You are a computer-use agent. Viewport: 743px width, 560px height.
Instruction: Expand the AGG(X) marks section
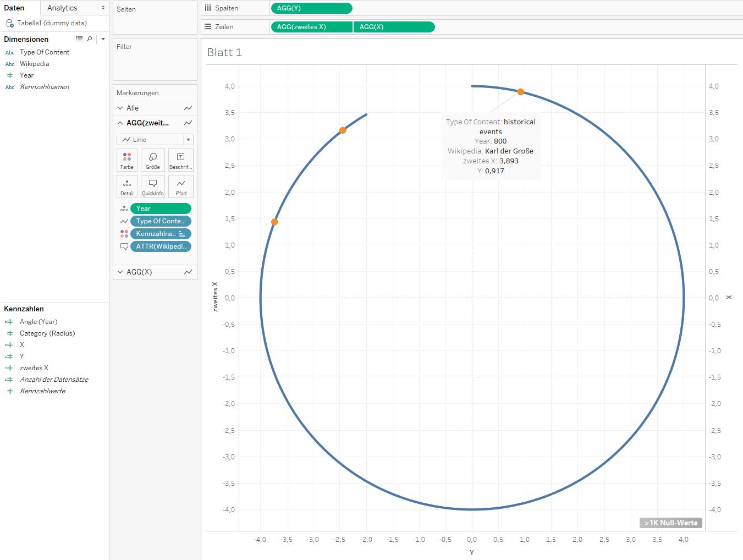[x=120, y=272]
